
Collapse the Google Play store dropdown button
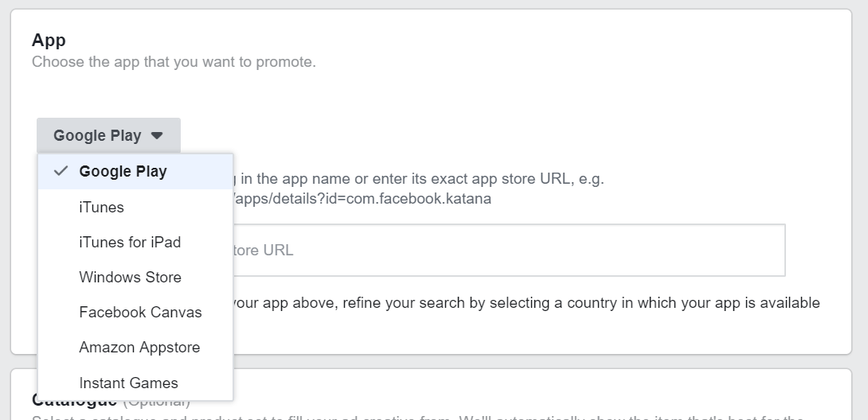pos(108,135)
